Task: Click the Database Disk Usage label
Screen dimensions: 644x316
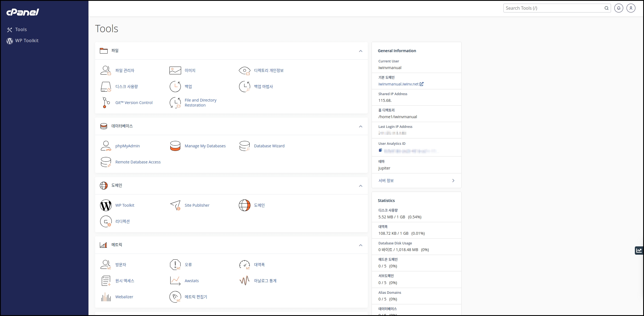Action: [x=395, y=243]
